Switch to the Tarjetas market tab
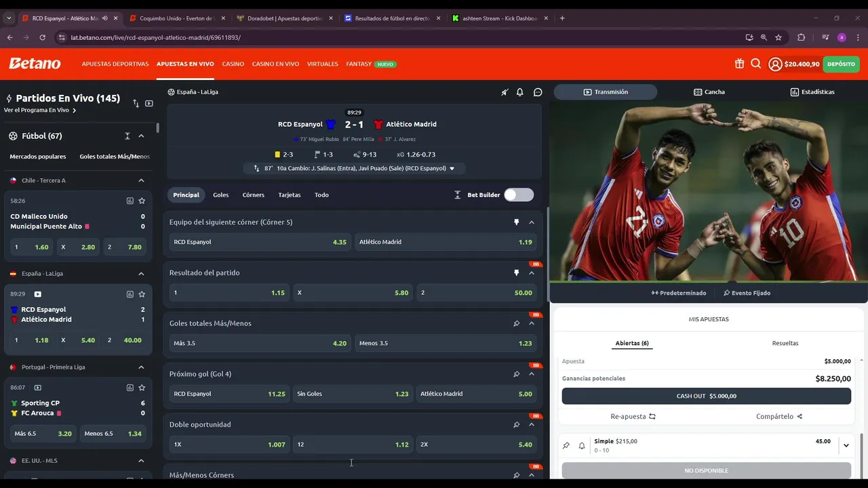This screenshot has height=488, width=868. click(290, 195)
